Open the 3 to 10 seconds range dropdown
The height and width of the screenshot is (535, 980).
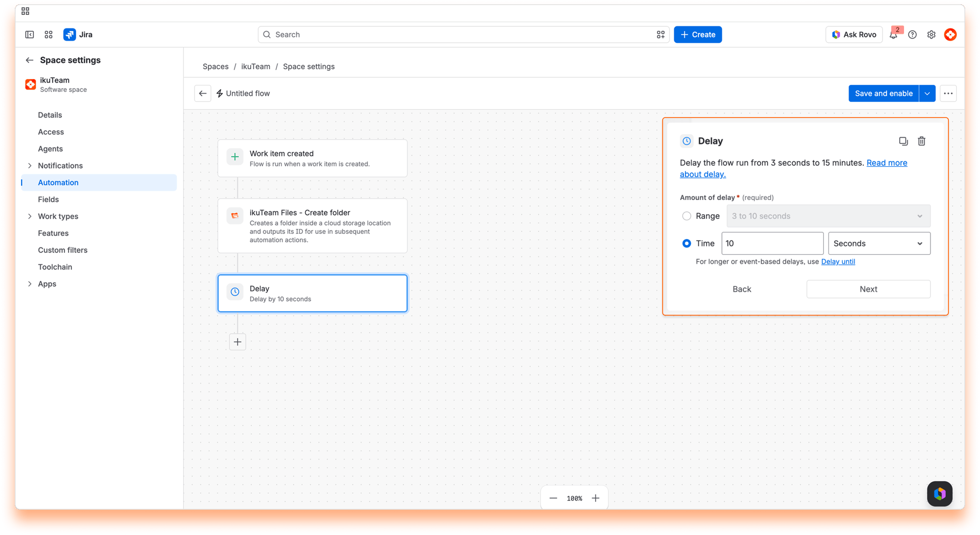pos(828,216)
